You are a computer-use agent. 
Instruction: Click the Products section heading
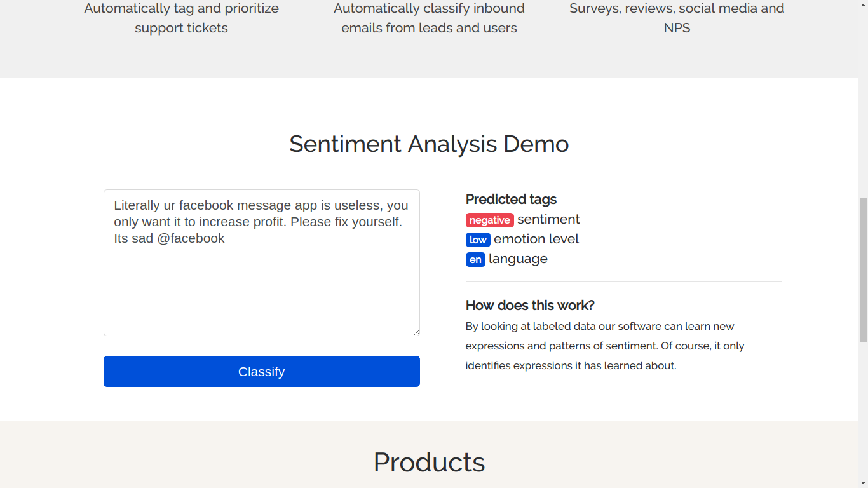click(x=429, y=462)
